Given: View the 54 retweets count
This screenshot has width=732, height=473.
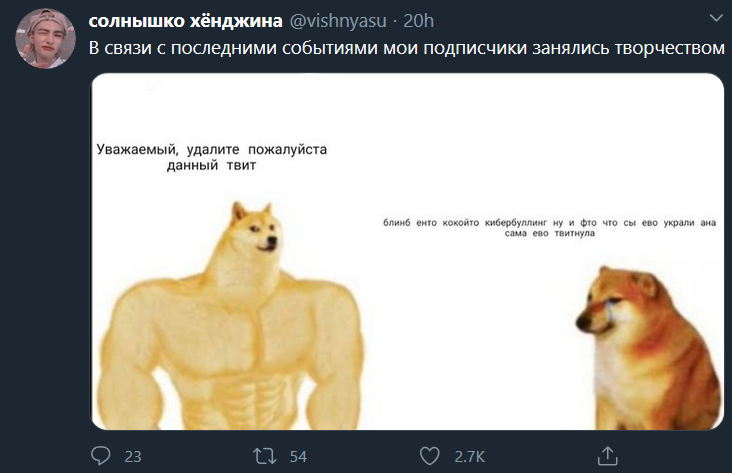Looking at the screenshot, I should [x=298, y=457].
